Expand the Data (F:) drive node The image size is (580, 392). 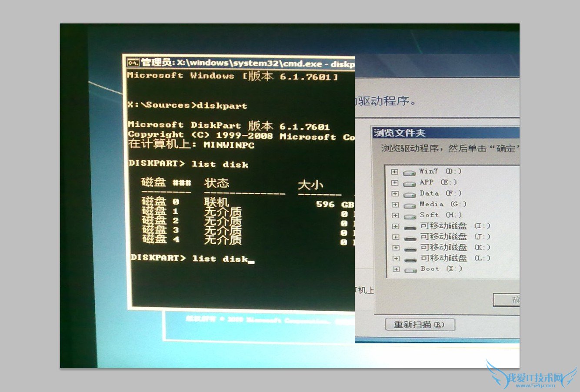(x=394, y=194)
